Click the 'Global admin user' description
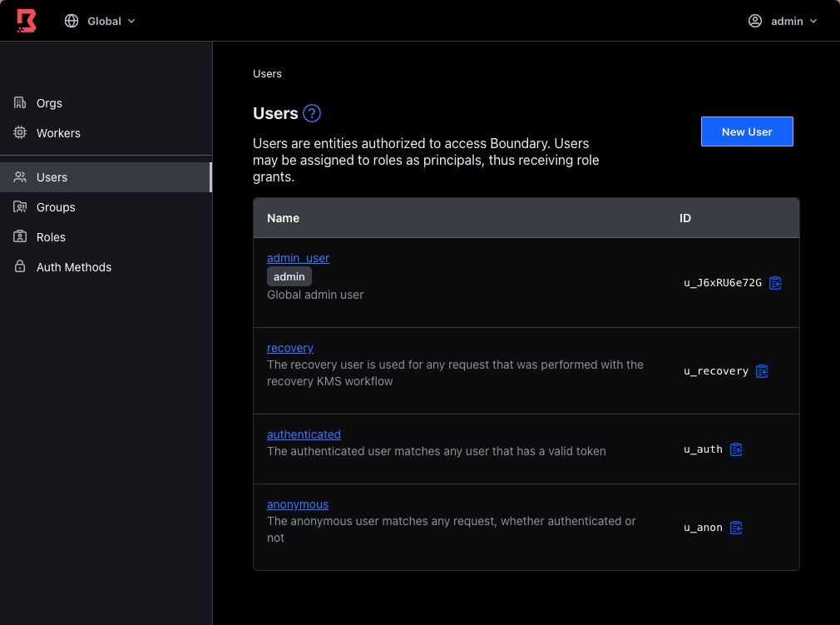This screenshot has width=840, height=625. tap(315, 295)
